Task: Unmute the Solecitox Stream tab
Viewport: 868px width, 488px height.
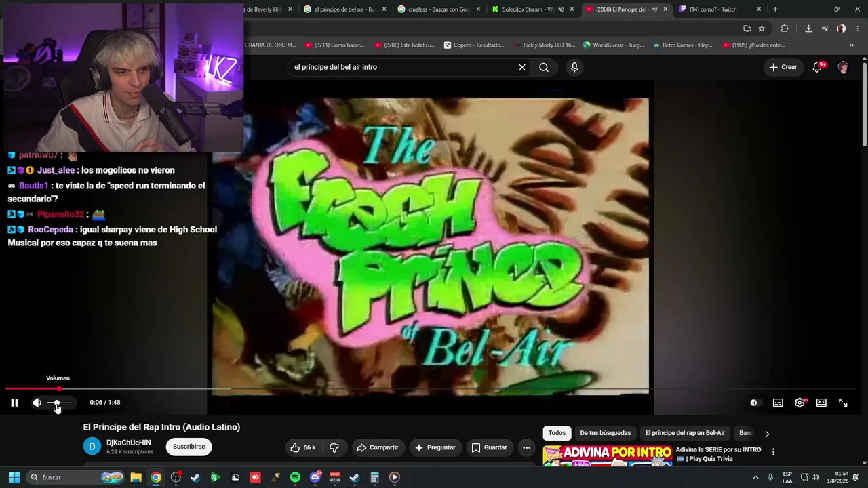Action: point(561,9)
